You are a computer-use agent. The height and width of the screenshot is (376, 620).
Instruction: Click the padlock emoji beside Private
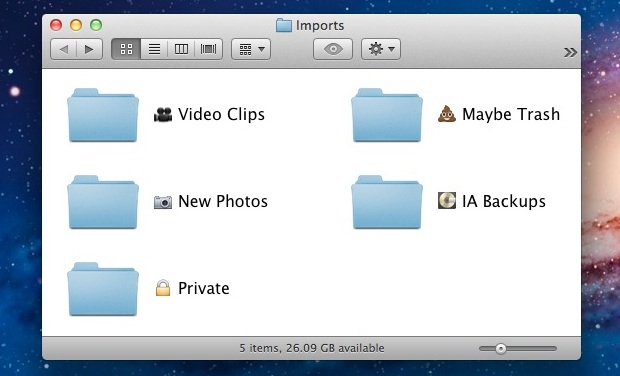(163, 288)
